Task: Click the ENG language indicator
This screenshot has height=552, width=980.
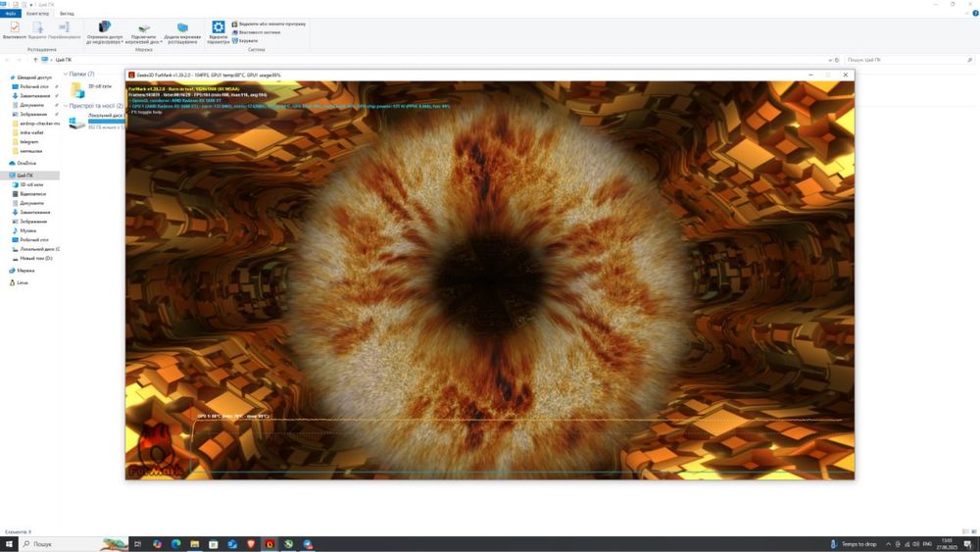Action: (x=927, y=544)
